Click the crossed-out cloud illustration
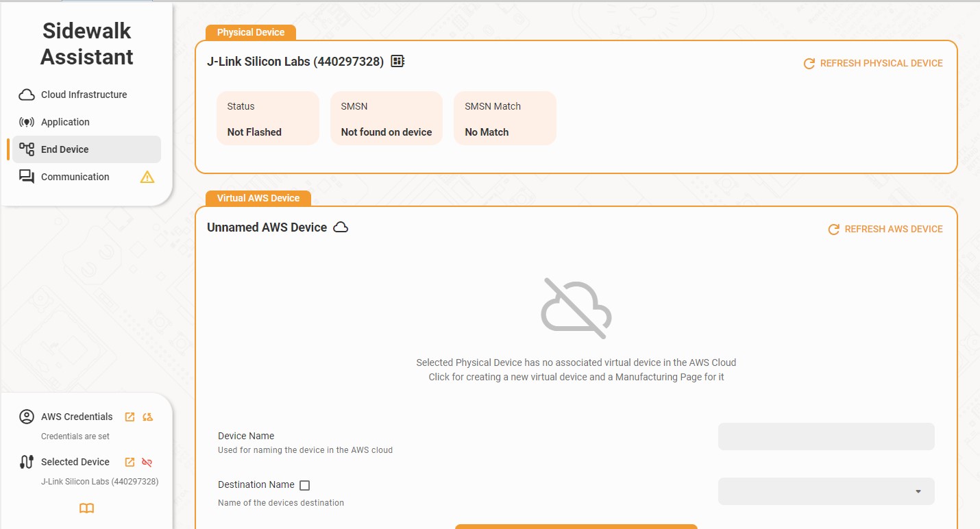Viewport: 980px width, 529px height. [x=576, y=308]
